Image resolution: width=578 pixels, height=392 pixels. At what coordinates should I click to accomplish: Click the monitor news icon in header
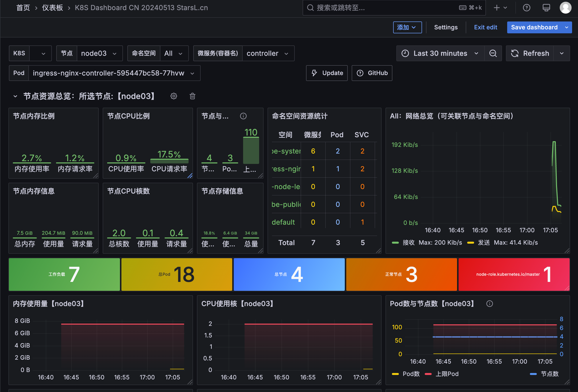(x=546, y=8)
